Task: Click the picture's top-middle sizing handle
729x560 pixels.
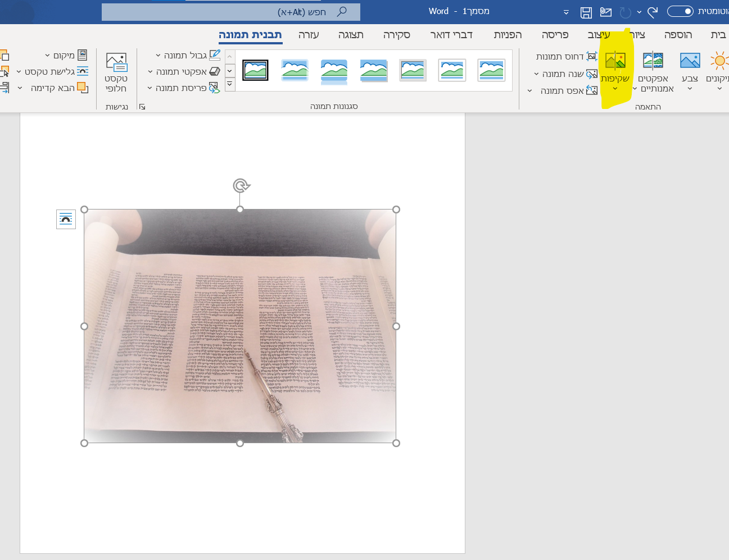Action: coord(240,210)
